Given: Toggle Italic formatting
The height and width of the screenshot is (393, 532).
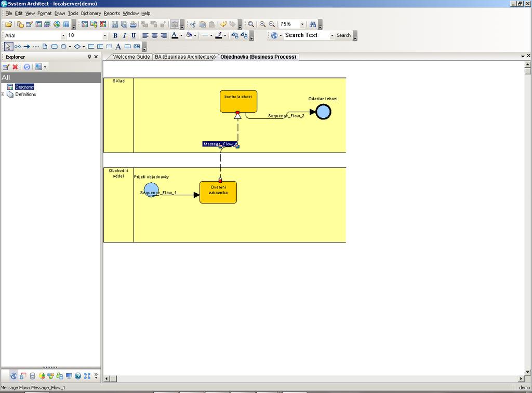Looking at the screenshot, I should click(125, 35).
